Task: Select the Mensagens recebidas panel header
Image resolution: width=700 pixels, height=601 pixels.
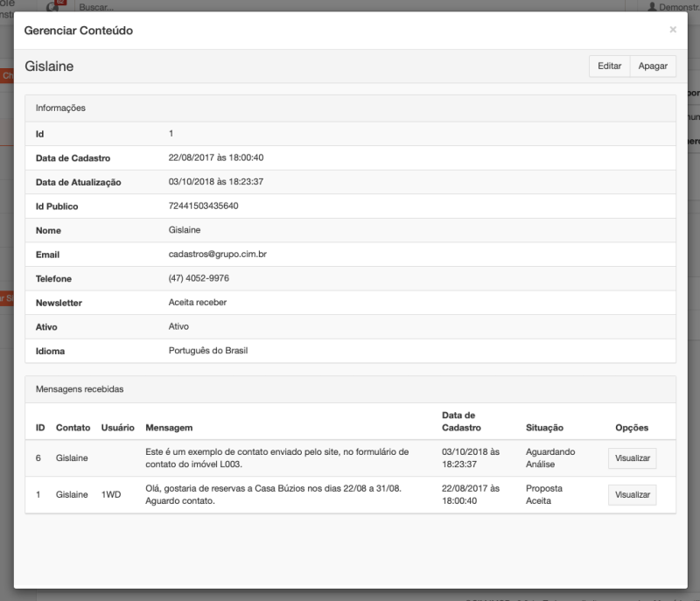Action: [350, 389]
